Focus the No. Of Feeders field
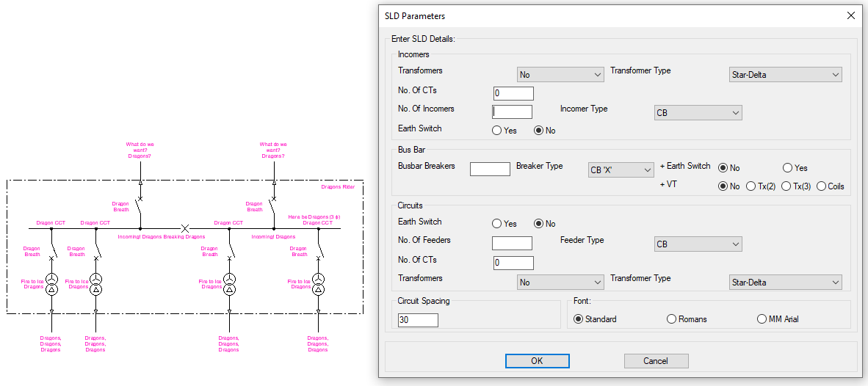 point(512,244)
